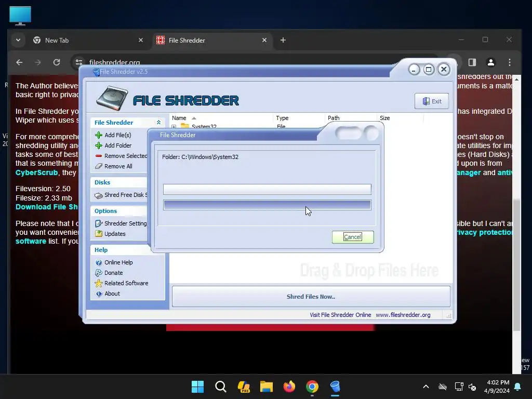The width and height of the screenshot is (532, 399).
Task: Click the fileshredder.org address bar
Action: click(115, 62)
